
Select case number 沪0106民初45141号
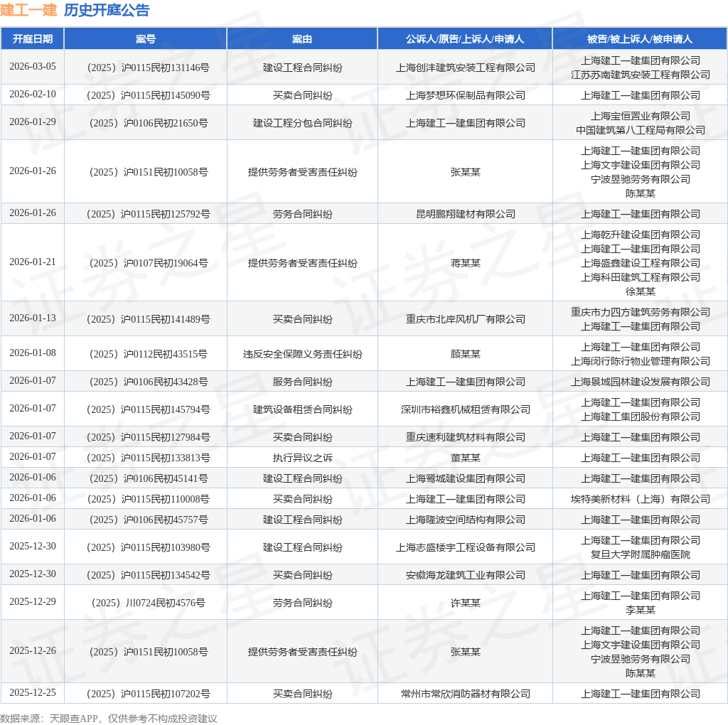148,478
